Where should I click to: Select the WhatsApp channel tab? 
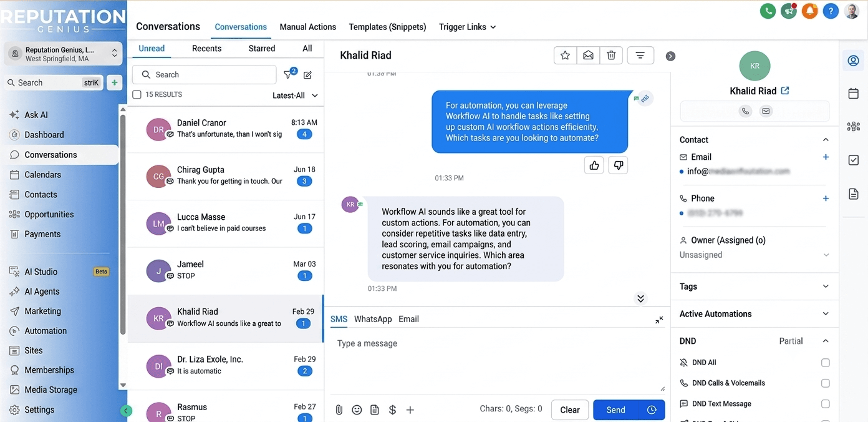click(373, 319)
